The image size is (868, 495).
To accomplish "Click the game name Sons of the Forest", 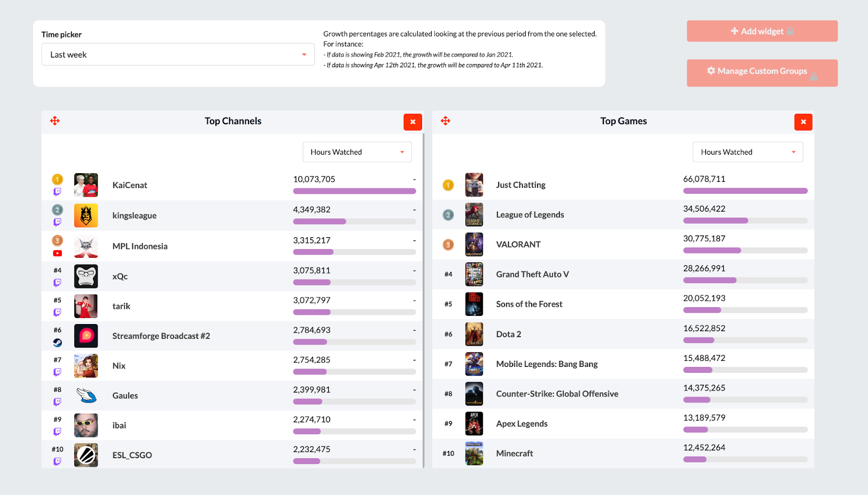I will pos(529,304).
